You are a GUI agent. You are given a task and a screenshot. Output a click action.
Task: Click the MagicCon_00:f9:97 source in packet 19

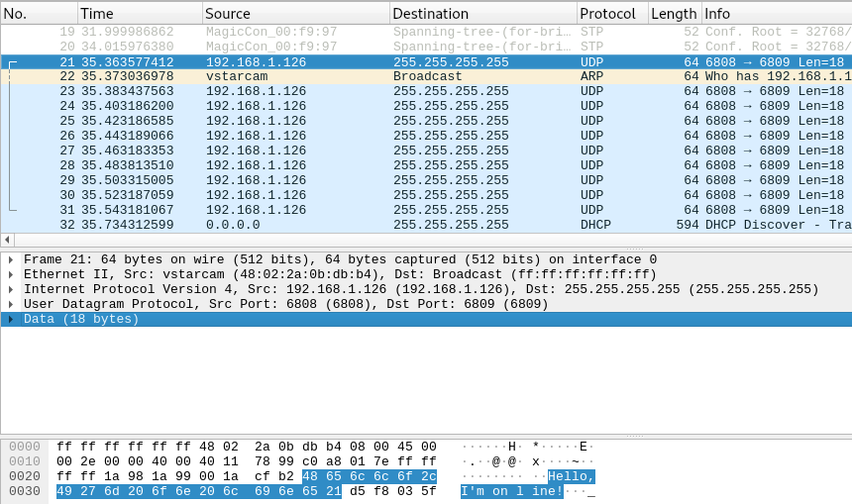(271, 32)
